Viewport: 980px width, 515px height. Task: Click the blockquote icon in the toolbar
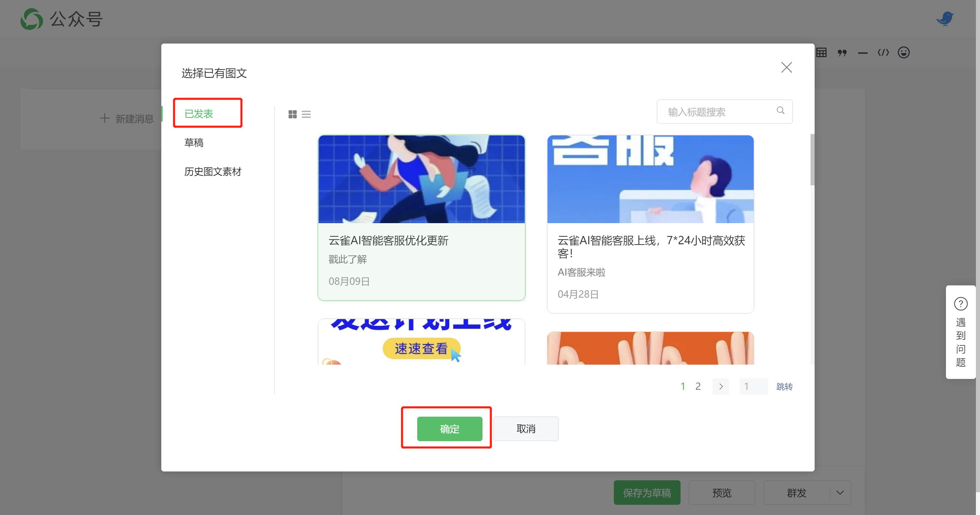[x=842, y=52]
